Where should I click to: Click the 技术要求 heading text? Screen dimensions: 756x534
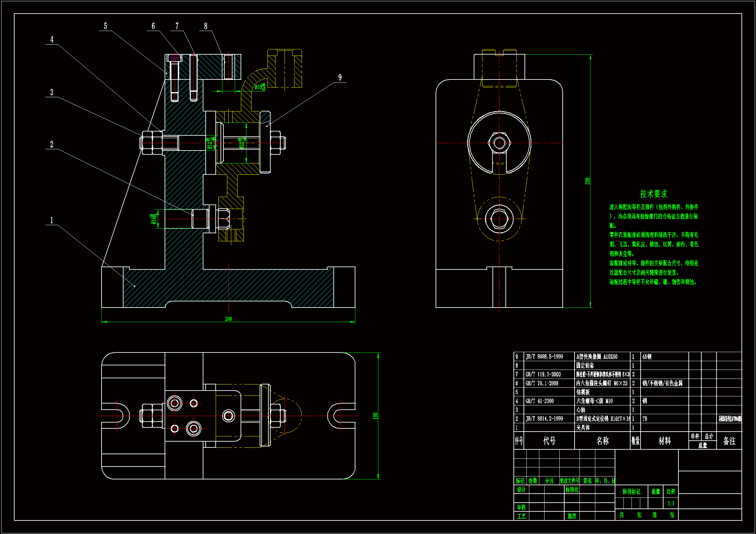point(653,194)
